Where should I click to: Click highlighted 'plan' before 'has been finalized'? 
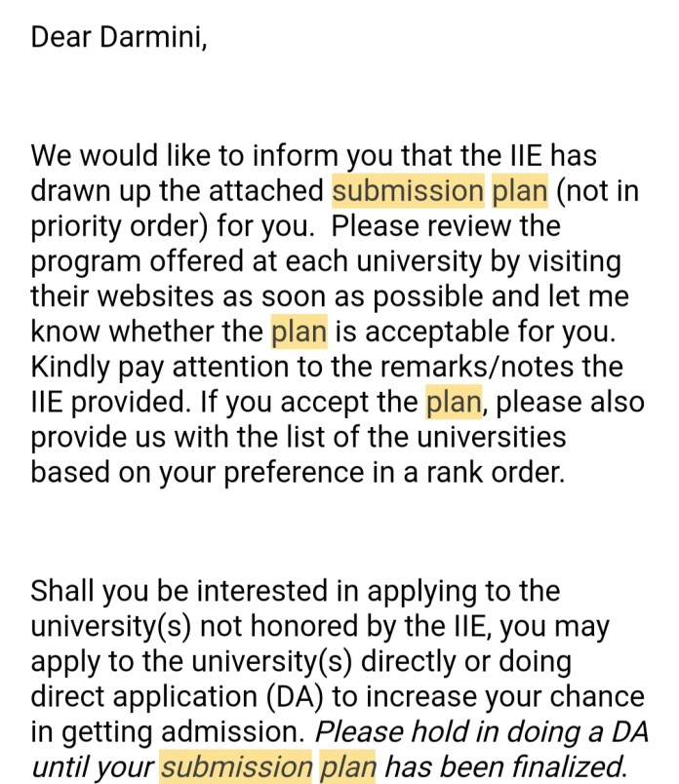point(347,766)
